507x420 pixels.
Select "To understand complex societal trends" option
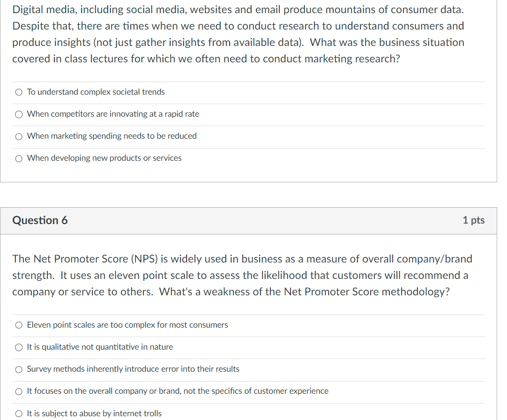[x=95, y=92]
